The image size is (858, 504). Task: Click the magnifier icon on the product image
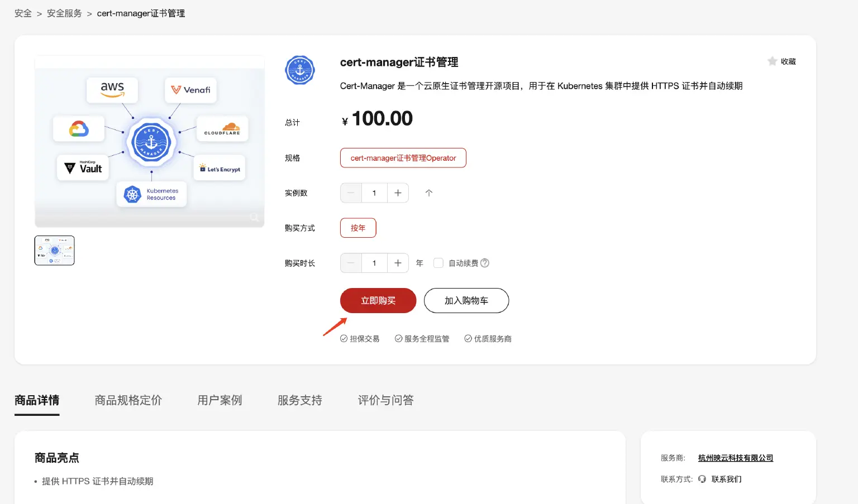(x=254, y=217)
